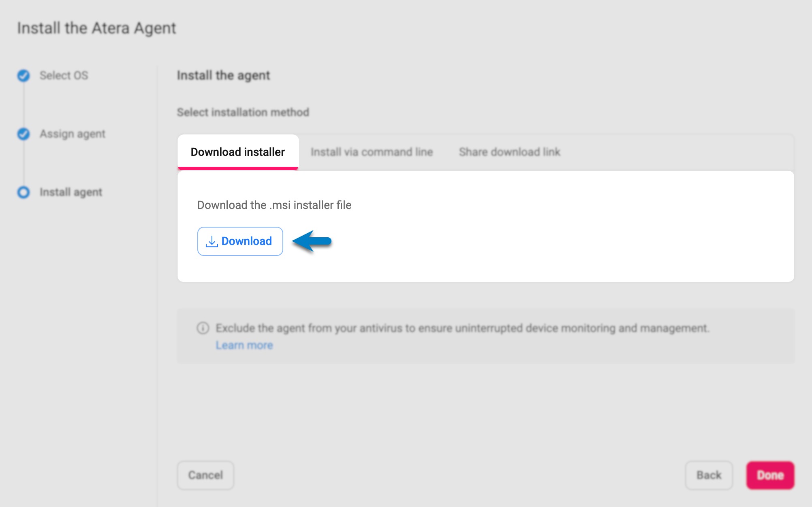Open the Share download link tab

pyautogui.click(x=509, y=152)
